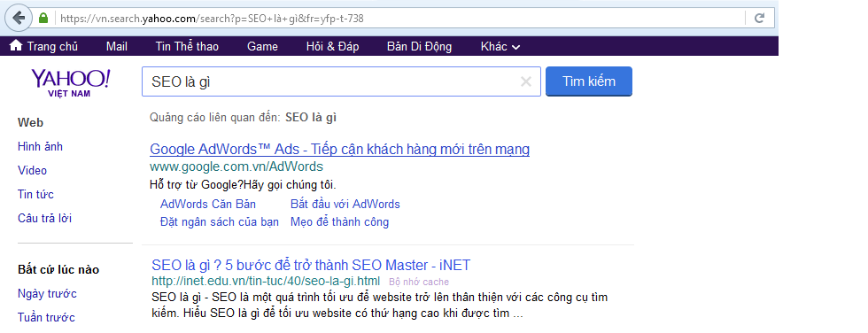Go to Tin Thể thao

(x=187, y=46)
